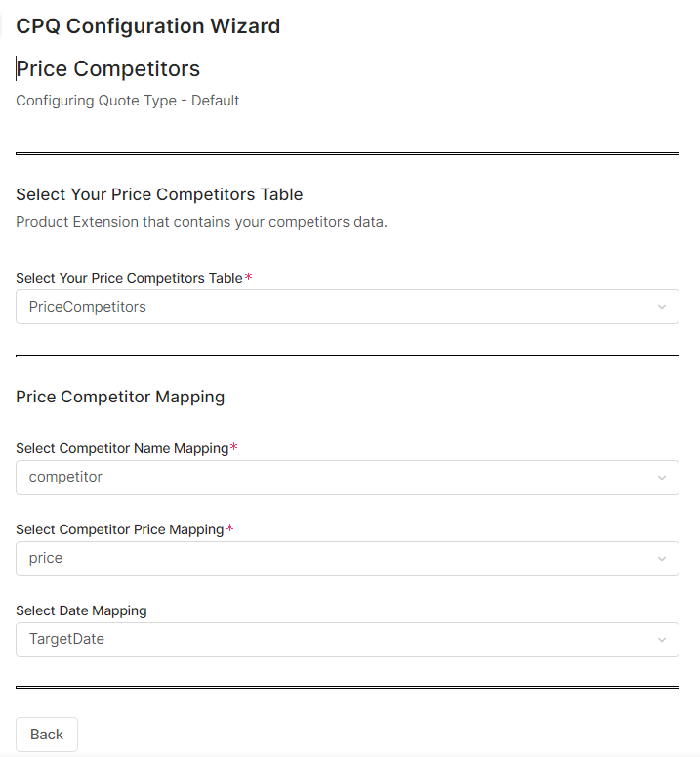The image size is (700, 757).
Task: Click the 'CPQ Configuration Wizard' title
Action: 148,26
